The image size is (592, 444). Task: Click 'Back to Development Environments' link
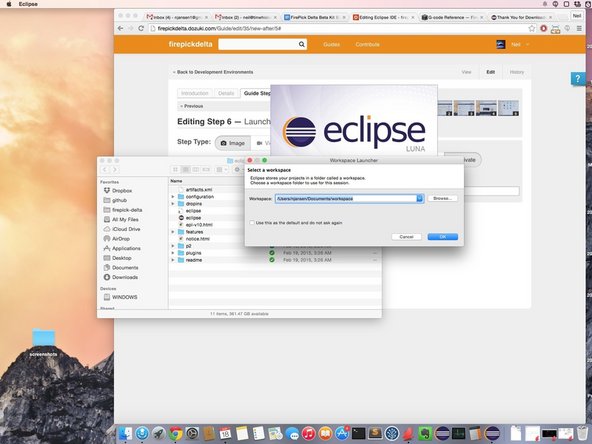213,72
